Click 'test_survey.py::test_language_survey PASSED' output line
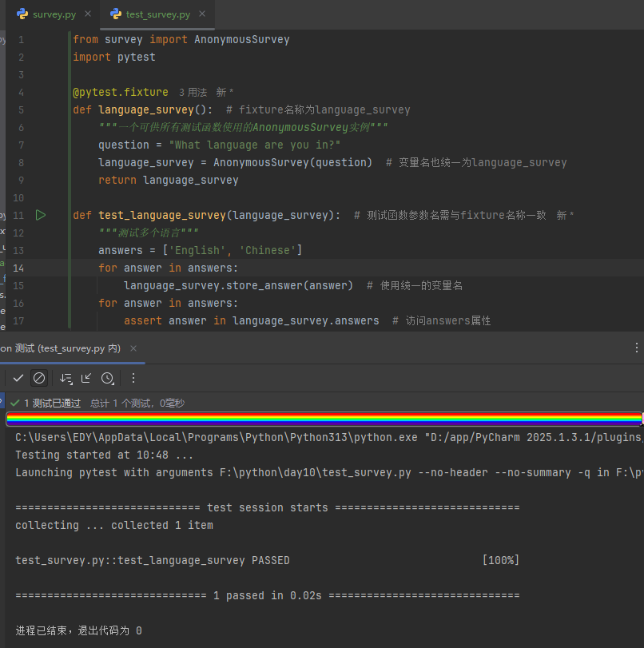644x648 pixels. point(153,560)
